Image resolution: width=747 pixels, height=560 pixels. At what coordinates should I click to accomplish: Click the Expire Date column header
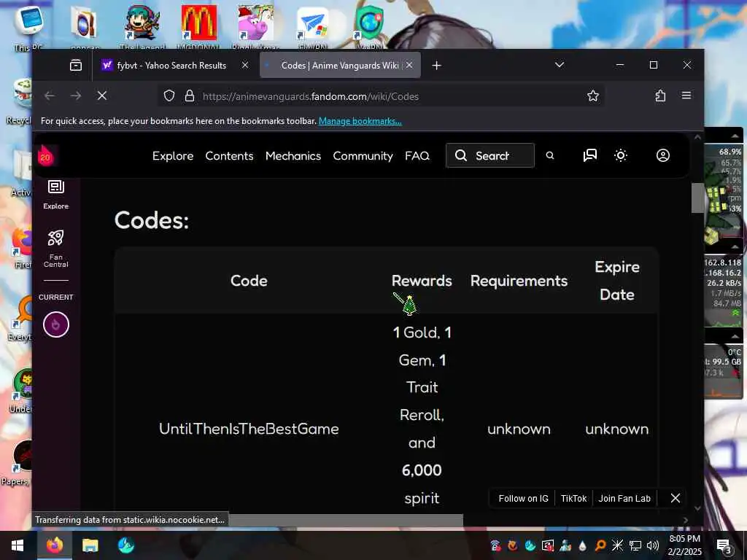click(617, 281)
